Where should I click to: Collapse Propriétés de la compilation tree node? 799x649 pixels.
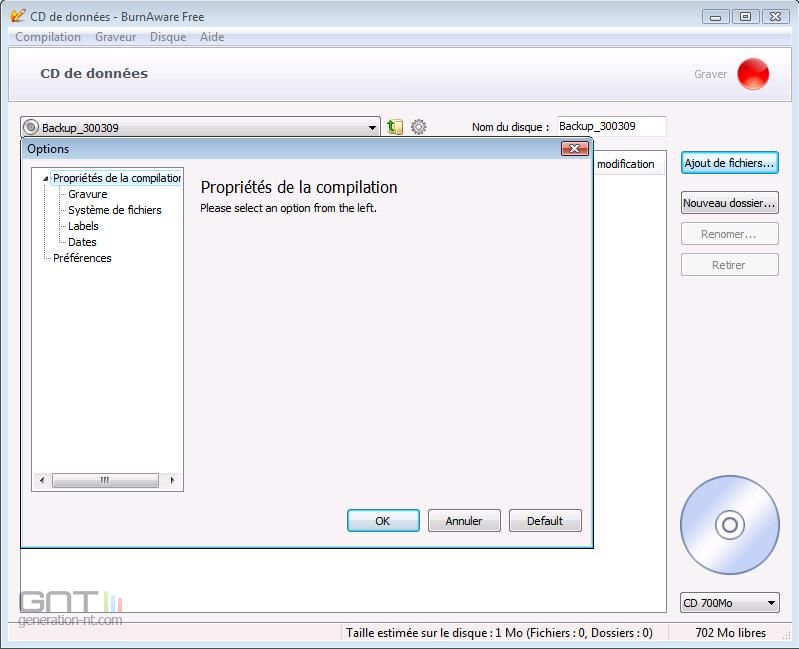[x=45, y=178]
